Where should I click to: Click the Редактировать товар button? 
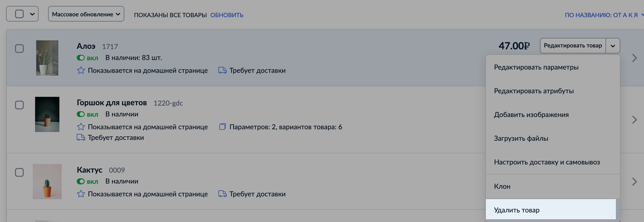click(573, 46)
